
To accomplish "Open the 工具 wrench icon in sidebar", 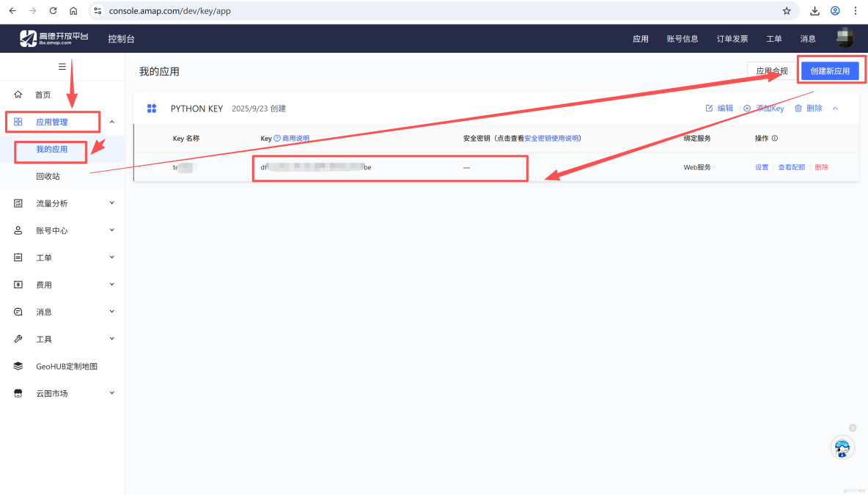I will (18, 338).
